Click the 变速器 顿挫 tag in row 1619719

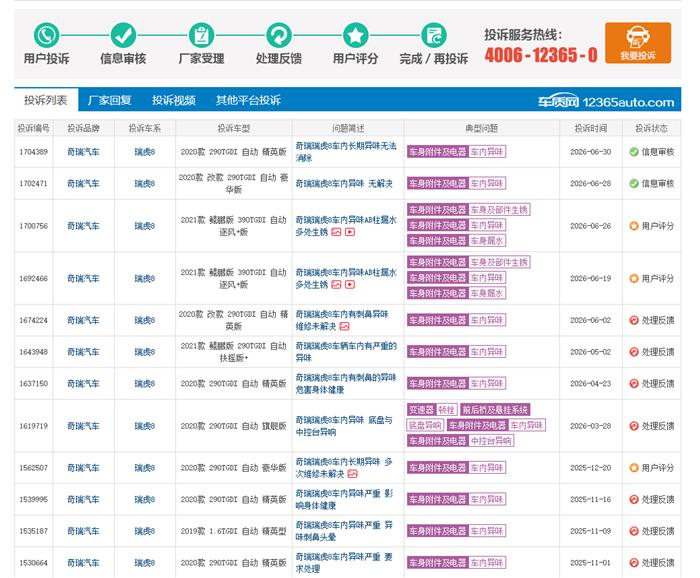coord(432,410)
